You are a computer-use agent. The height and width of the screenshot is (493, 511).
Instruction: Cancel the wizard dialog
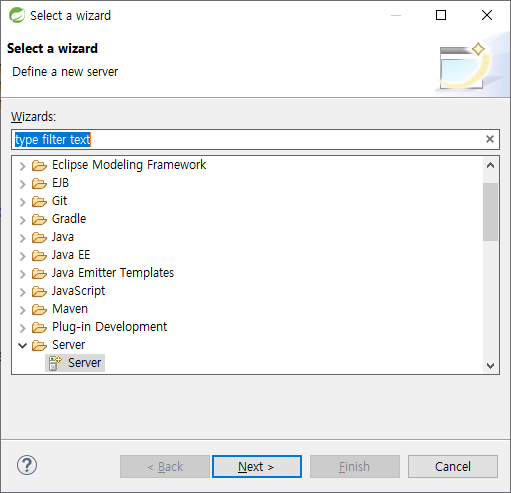(453, 466)
